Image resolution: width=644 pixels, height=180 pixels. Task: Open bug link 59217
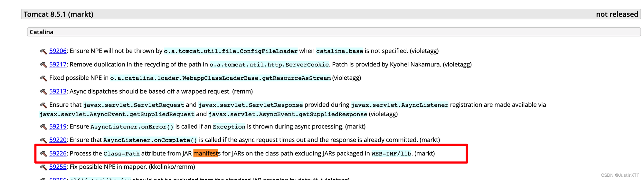click(x=58, y=65)
